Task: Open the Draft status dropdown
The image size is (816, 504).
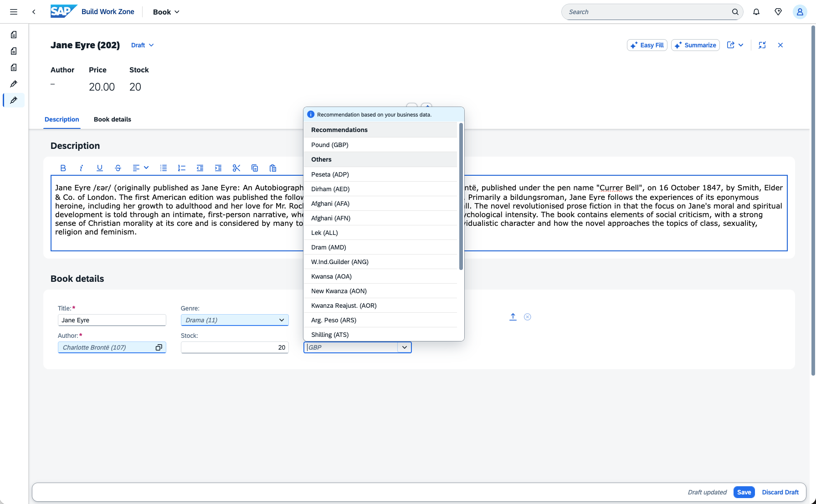Action: click(143, 45)
